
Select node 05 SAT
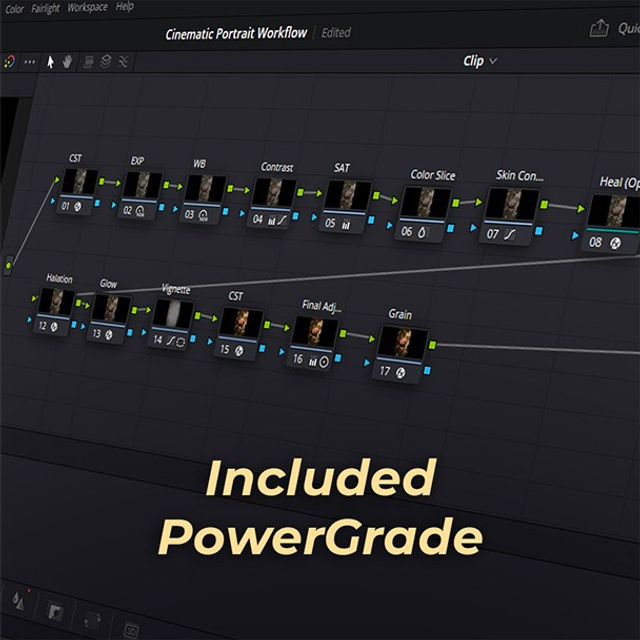tap(347, 207)
